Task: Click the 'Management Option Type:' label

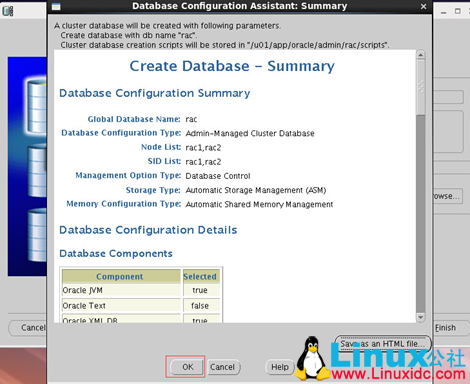Action: coord(128,175)
